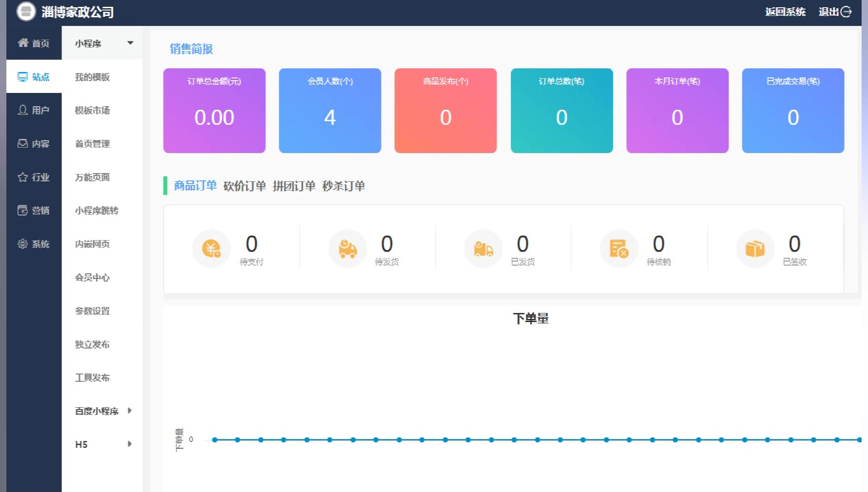The height and width of the screenshot is (492, 868).
Task: Click the 淄博家政公司 title
Action: 77,12
